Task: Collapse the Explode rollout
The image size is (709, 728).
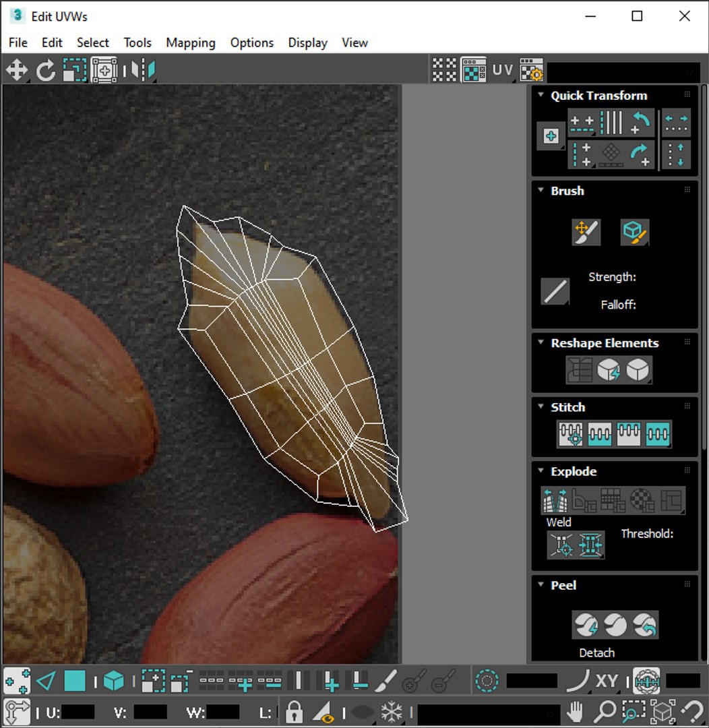Action: pyautogui.click(x=541, y=471)
